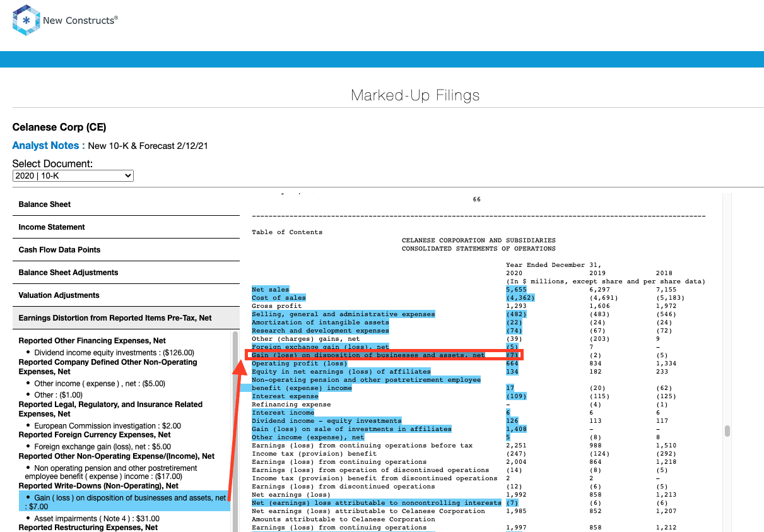Select Other income (expense), net : ($5.00) item
The width and height of the screenshot is (764, 532).
(99, 384)
